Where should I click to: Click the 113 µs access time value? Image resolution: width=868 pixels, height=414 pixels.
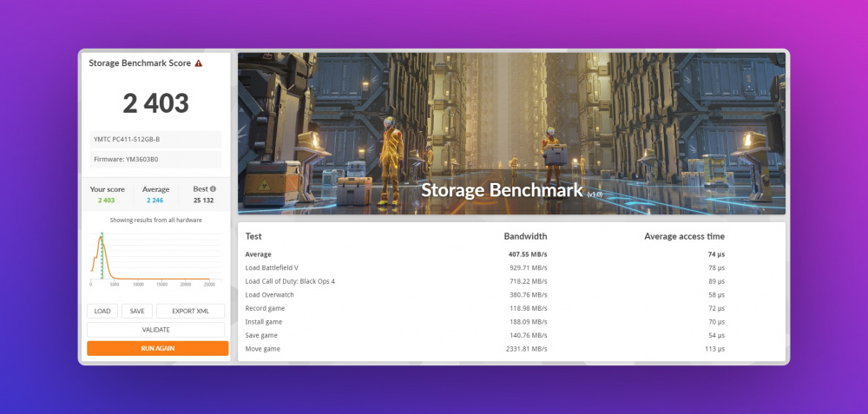(716, 349)
